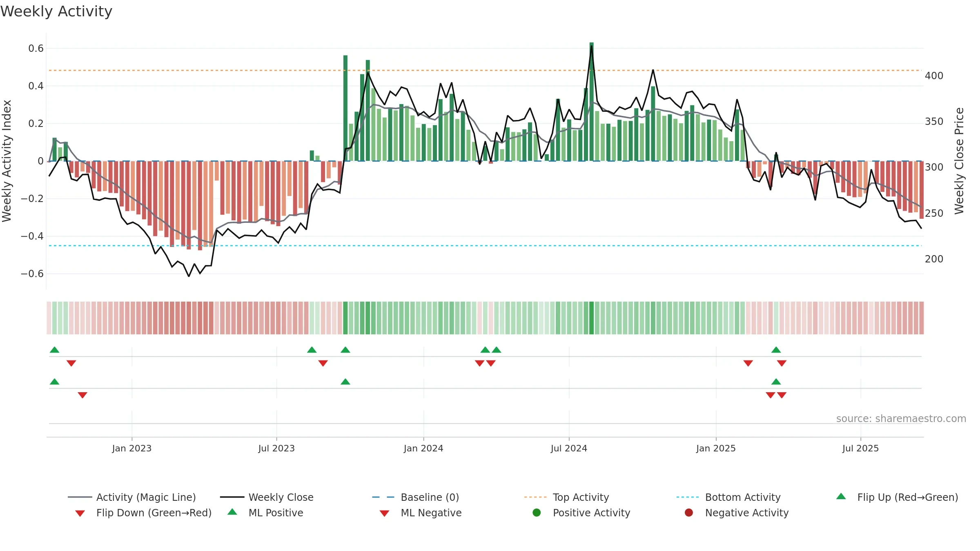This screenshot has height=551, width=980.
Task: Toggle the Bottom Activity legend entry
Action: coord(728,497)
